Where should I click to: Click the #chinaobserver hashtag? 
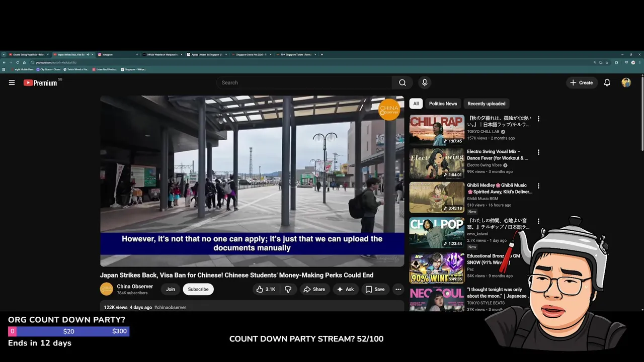click(x=170, y=307)
